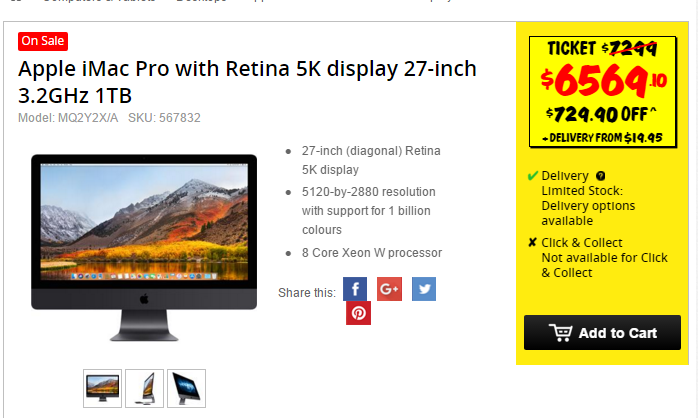
Task: Click the Delivery from $19.95 label
Action: [602, 138]
